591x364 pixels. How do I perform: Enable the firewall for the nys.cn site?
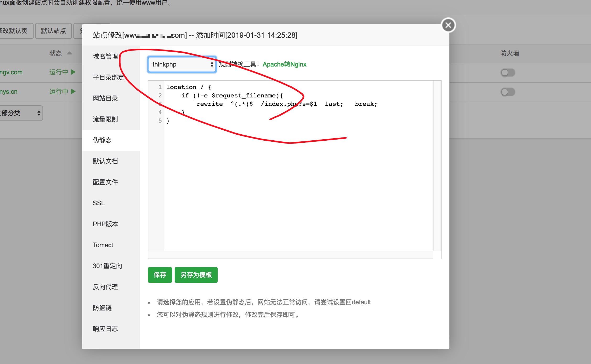508,92
